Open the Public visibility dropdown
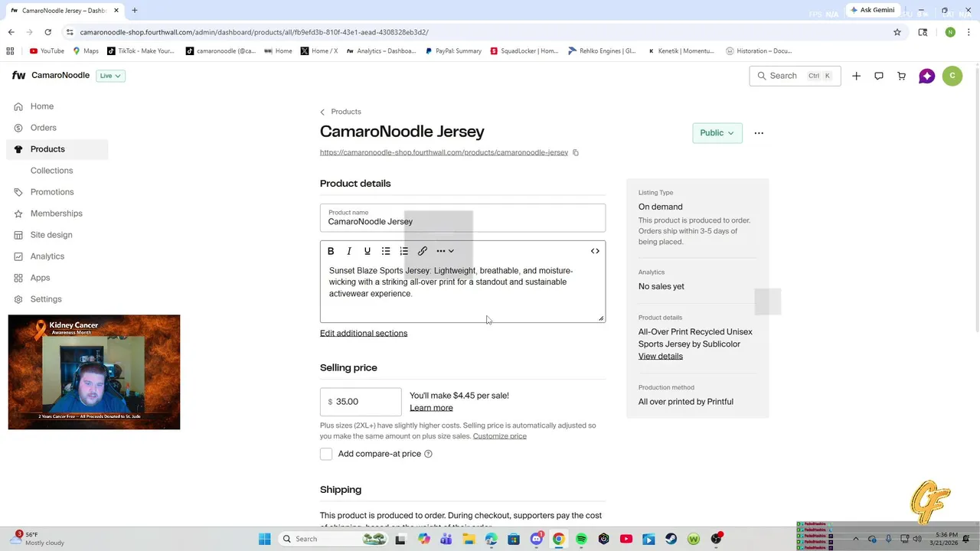The image size is (980, 551). pyautogui.click(x=717, y=133)
